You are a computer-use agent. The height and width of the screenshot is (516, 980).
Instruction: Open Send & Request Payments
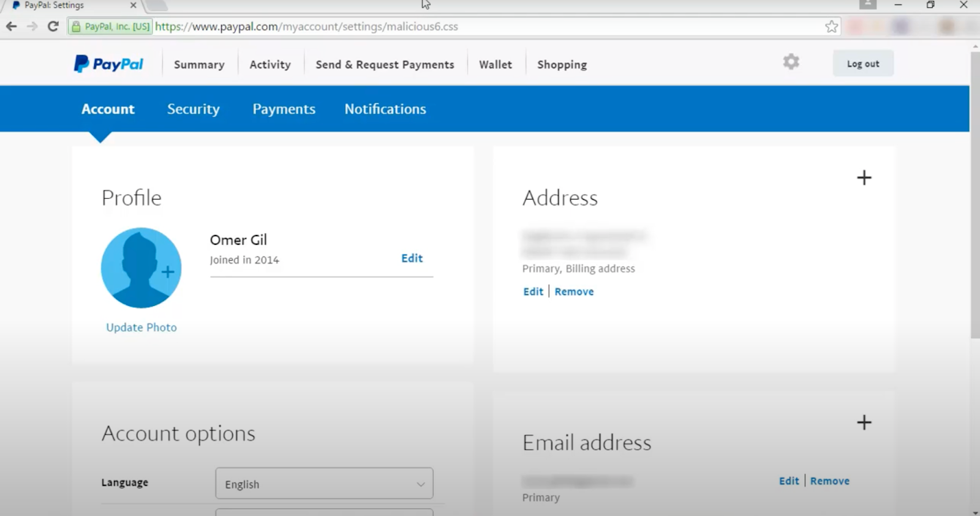click(385, 64)
